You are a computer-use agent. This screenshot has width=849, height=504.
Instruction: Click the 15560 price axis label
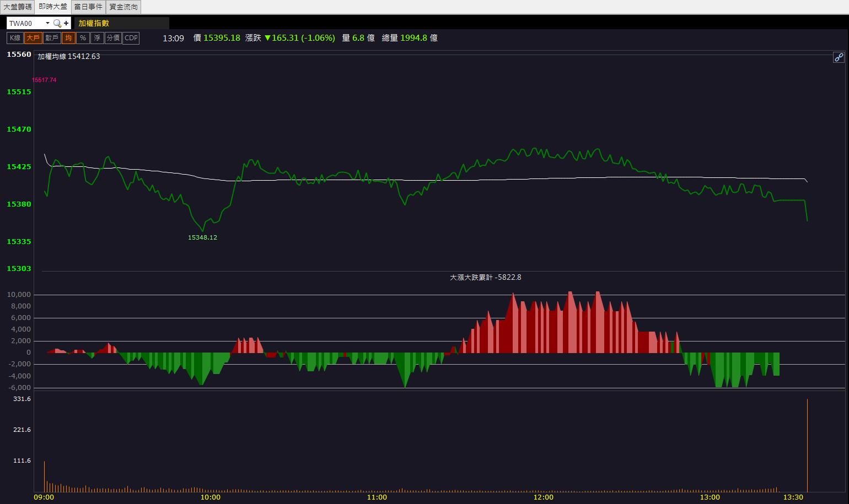pyautogui.click(x=19, y=55)
